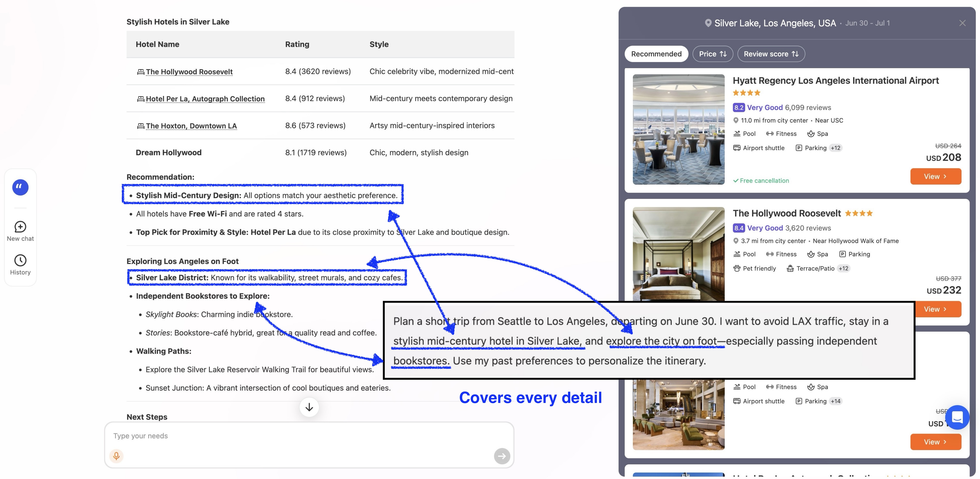Click the microphone voice input icon

point(117,455)
